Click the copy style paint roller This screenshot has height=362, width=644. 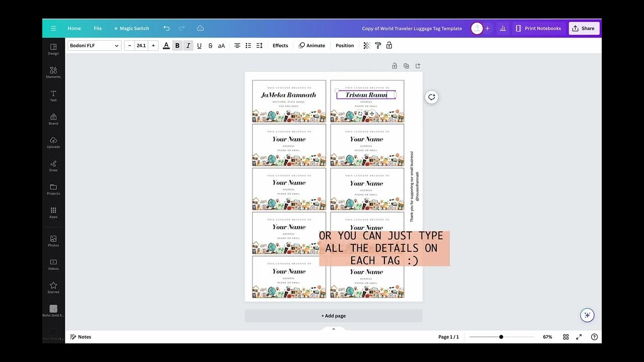[378, 46]
